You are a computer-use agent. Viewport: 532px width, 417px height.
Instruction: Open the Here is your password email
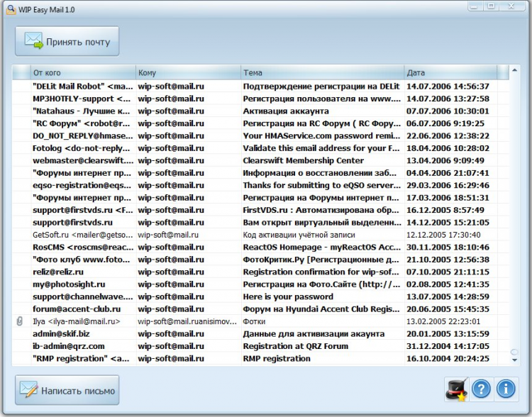(260, 296)
